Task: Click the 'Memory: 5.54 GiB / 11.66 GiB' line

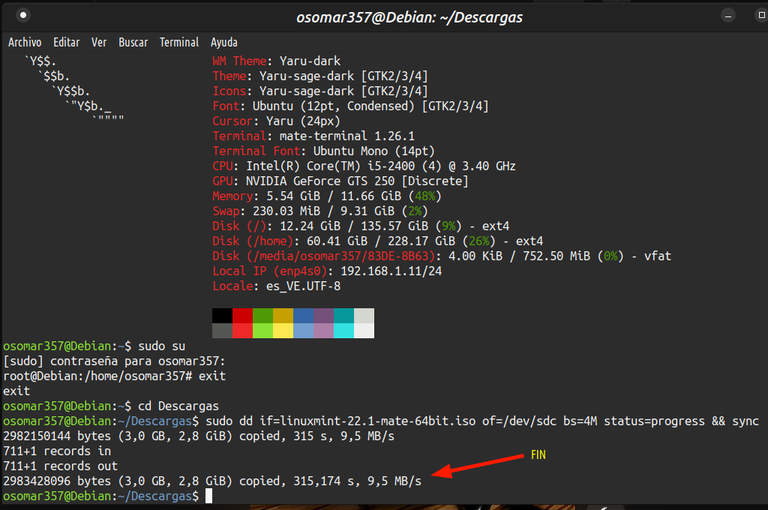Action: point(327,196)
